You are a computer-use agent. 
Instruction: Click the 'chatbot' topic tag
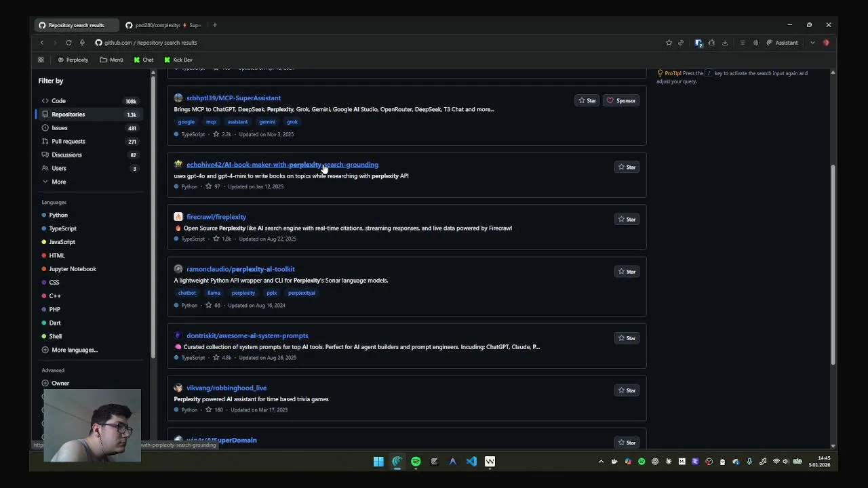point(186,293)
